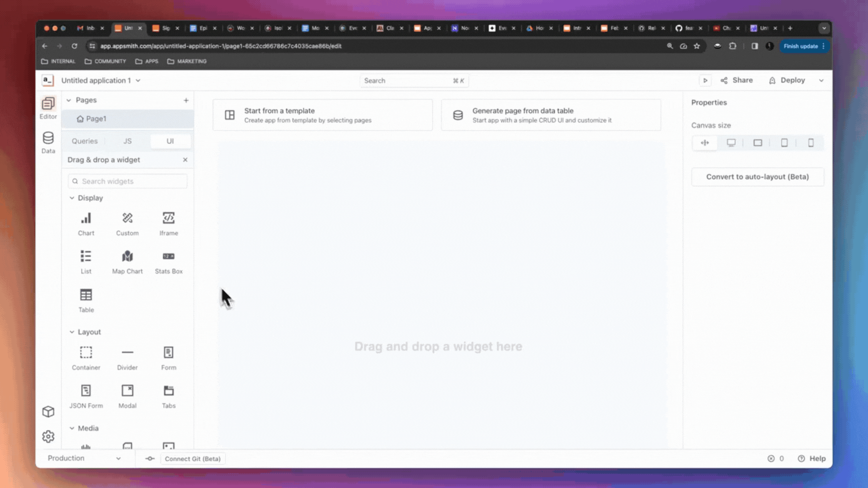Collapse the Layout widget section
The height and width of the screenshot is (488, 868).
(71, 332)
